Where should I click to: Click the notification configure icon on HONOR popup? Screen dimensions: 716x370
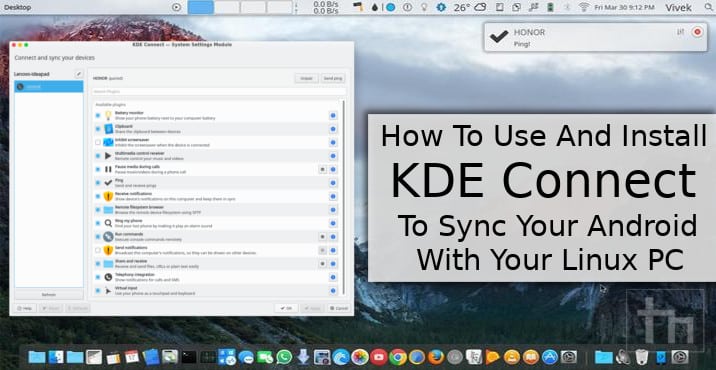[680, 32]
